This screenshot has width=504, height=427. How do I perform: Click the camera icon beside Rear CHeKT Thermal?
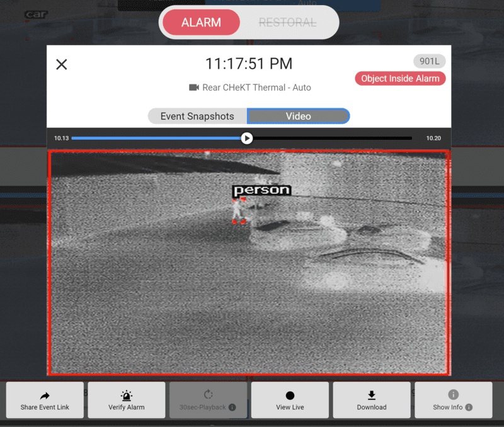click(x=194, y=88)
